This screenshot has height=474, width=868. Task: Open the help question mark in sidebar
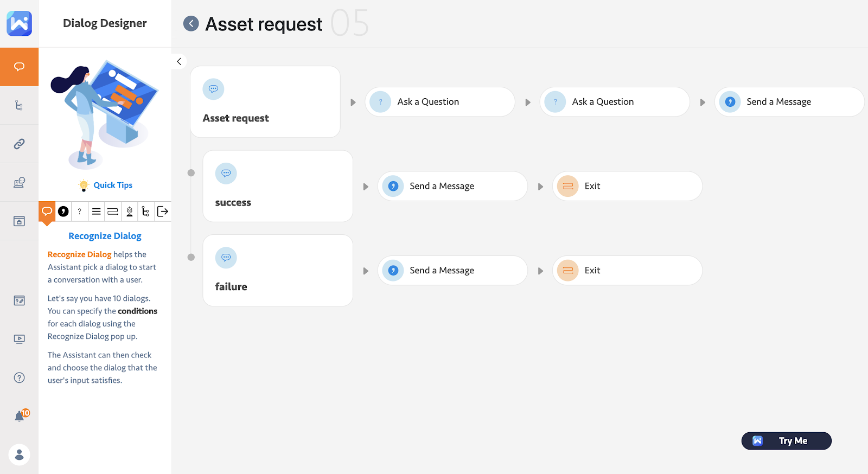click(20, 378)
